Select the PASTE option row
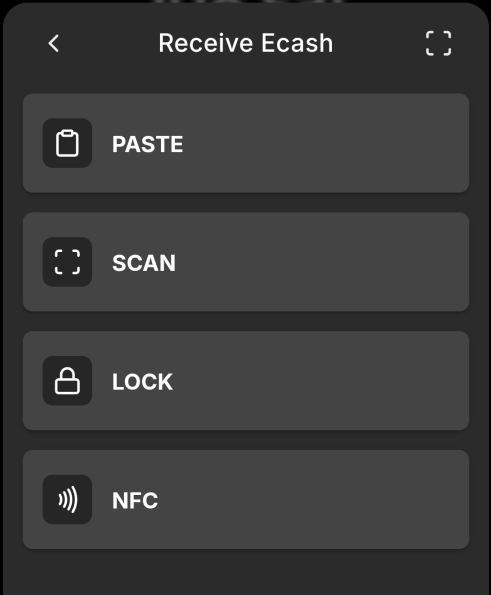 (x=246, y=143)
